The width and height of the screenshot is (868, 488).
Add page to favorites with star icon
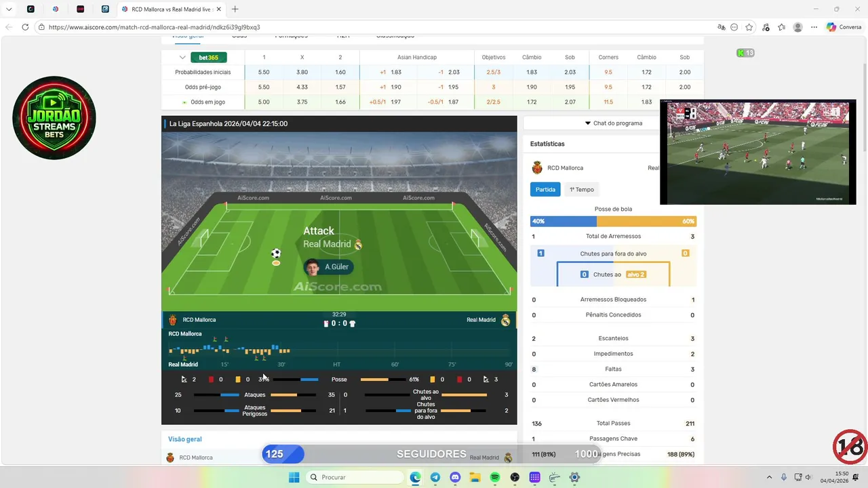pyautogui.click(x=749, y=27)
